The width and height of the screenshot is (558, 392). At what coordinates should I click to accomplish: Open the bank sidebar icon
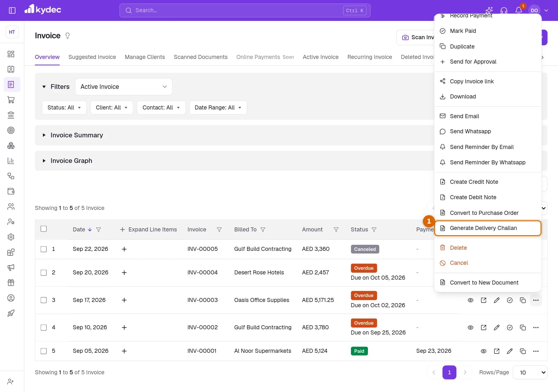point(11,115)
